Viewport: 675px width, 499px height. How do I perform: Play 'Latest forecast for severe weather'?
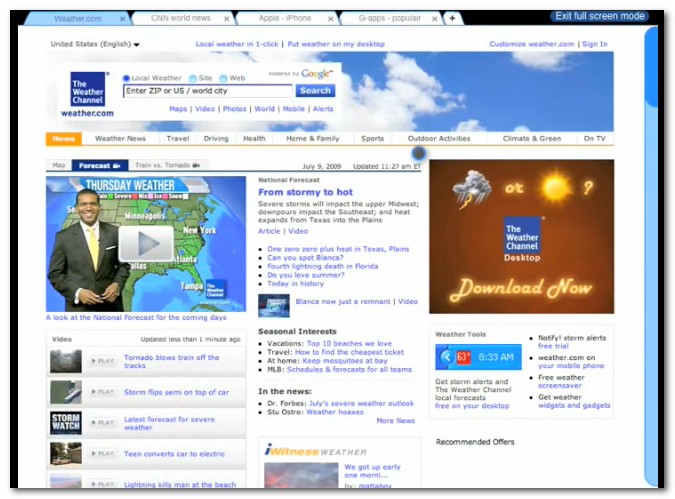point(103,423)
